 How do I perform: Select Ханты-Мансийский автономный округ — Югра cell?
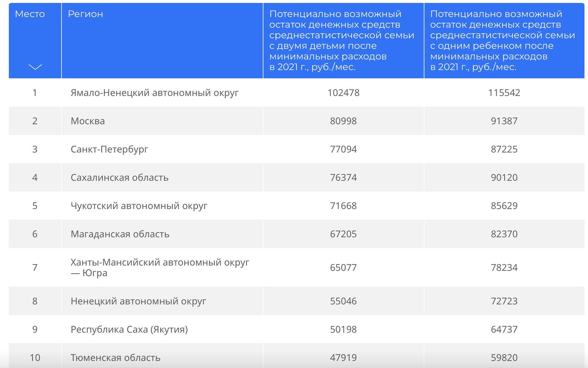pos(162,268)
